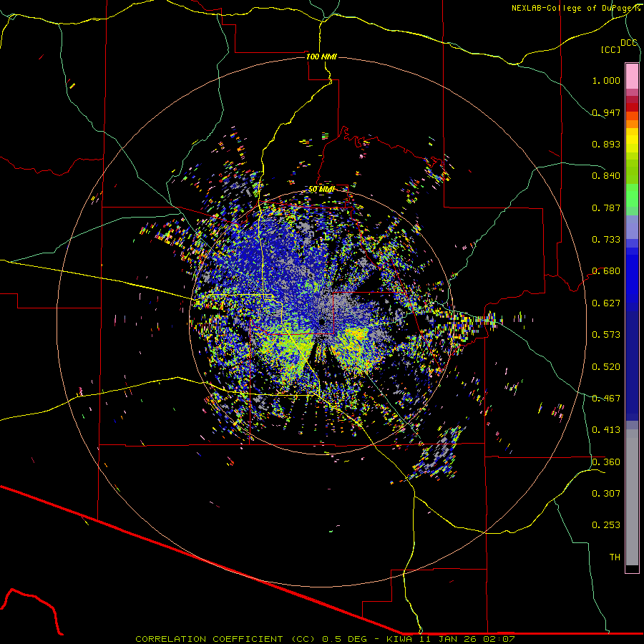
Task: Select the 0.680 scale value
Action: coord(606,271)
